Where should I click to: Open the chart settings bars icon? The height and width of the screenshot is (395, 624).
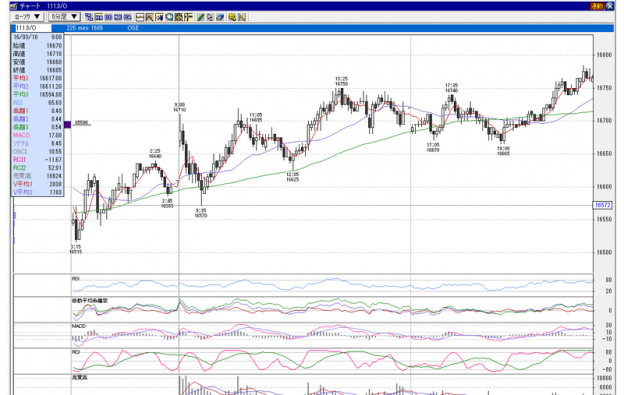pyautogui.click(x=188, y=17)
